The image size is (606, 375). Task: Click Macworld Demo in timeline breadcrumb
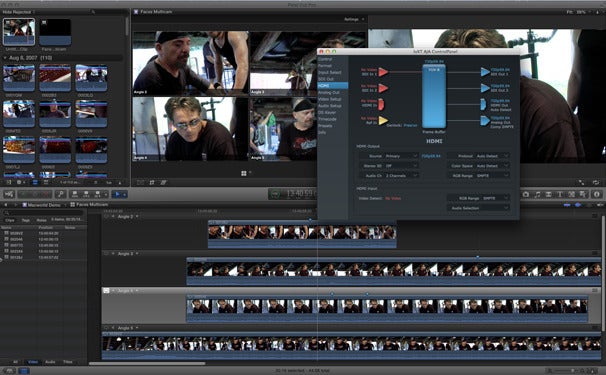[x=44, y=205]
